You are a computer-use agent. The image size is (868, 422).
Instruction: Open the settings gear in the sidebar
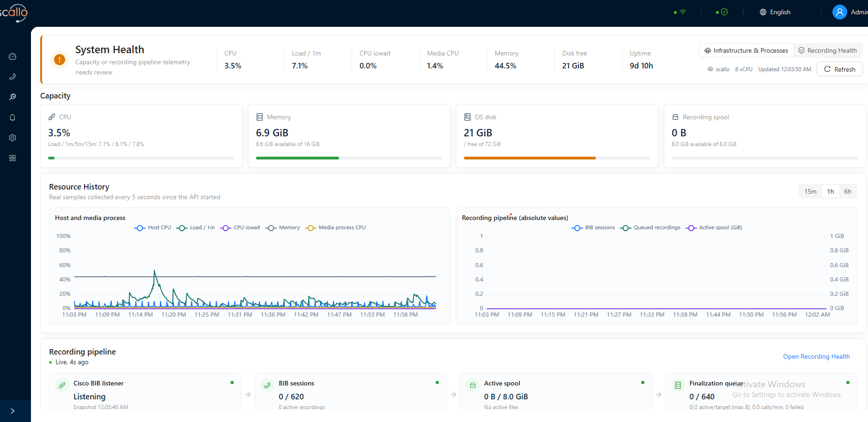[x=12, y=138]
